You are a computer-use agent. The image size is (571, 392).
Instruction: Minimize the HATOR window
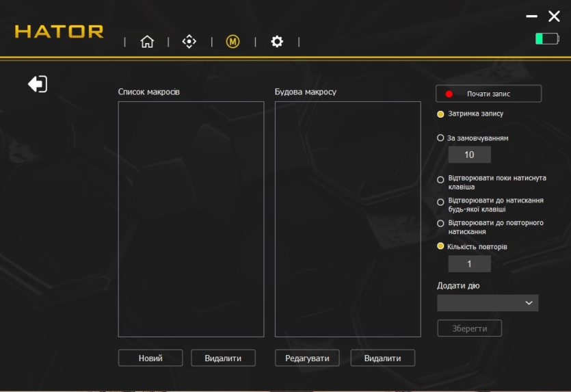point(531,16)
